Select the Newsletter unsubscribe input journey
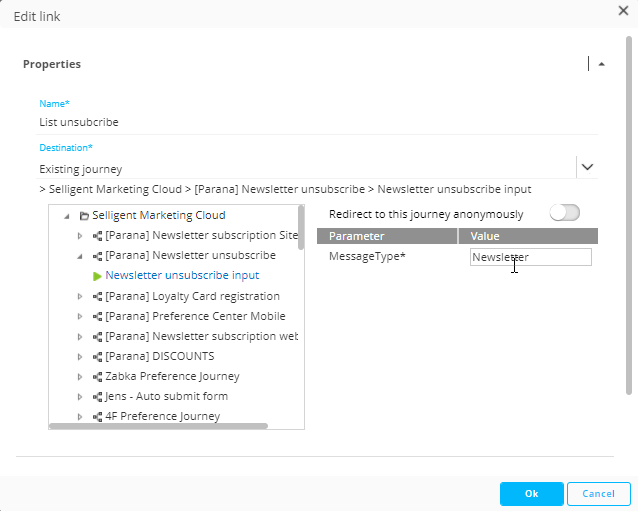This screenshot has width=638, height=511. pyautogui.click(x=182, y=275)
